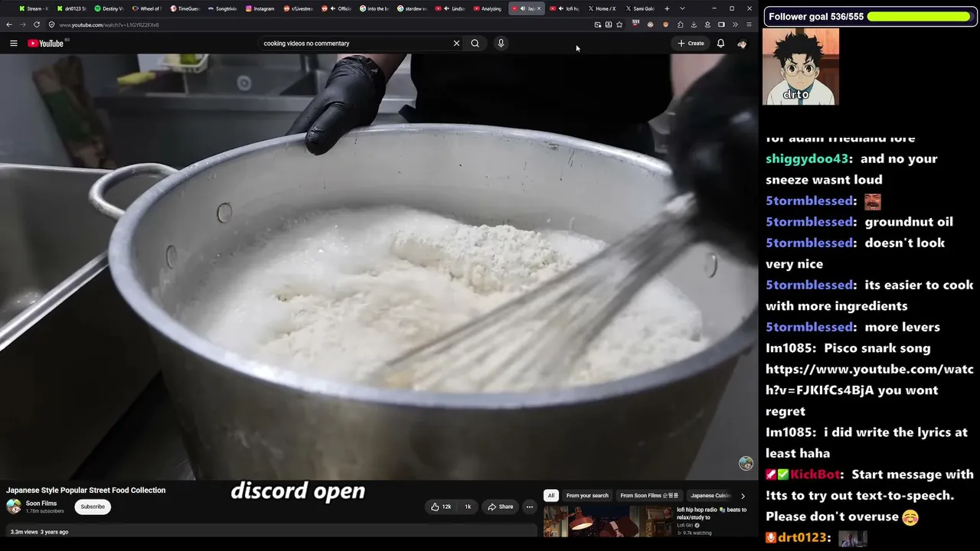Start voice search with the microphone
Viewport: 980px width, 551px height.
501,44
